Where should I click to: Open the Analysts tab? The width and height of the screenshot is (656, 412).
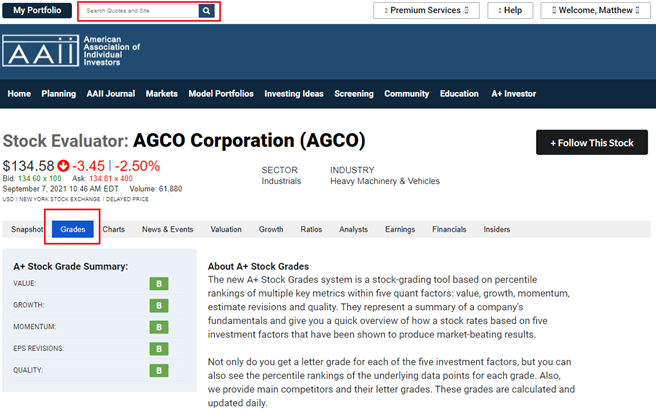pyautogui.click(x=354, y=229)
